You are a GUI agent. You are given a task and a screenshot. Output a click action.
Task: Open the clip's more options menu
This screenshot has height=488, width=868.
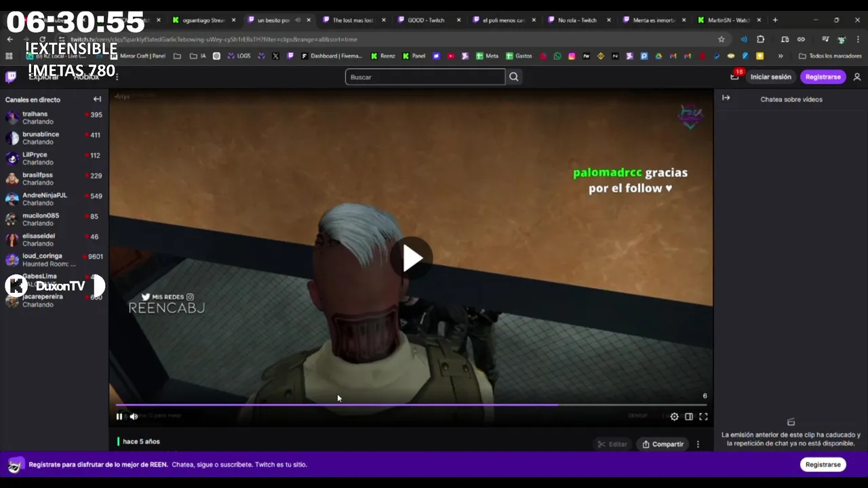[698, 444]
